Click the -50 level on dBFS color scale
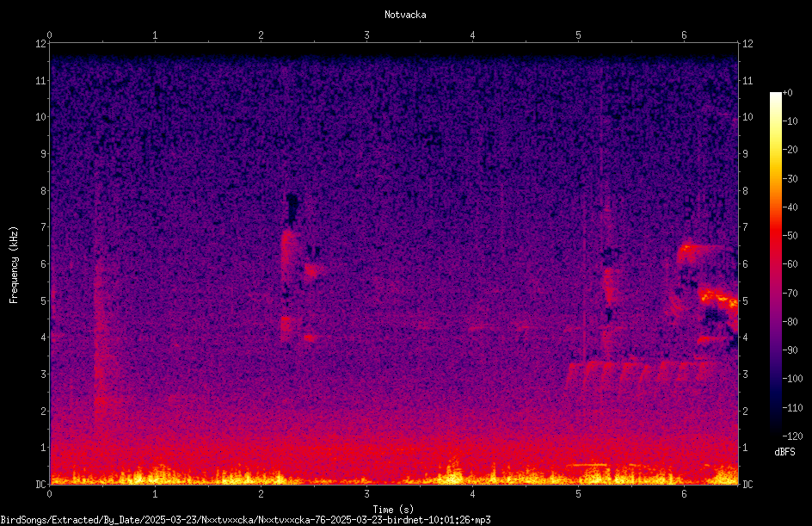 [x=790, y=235]
